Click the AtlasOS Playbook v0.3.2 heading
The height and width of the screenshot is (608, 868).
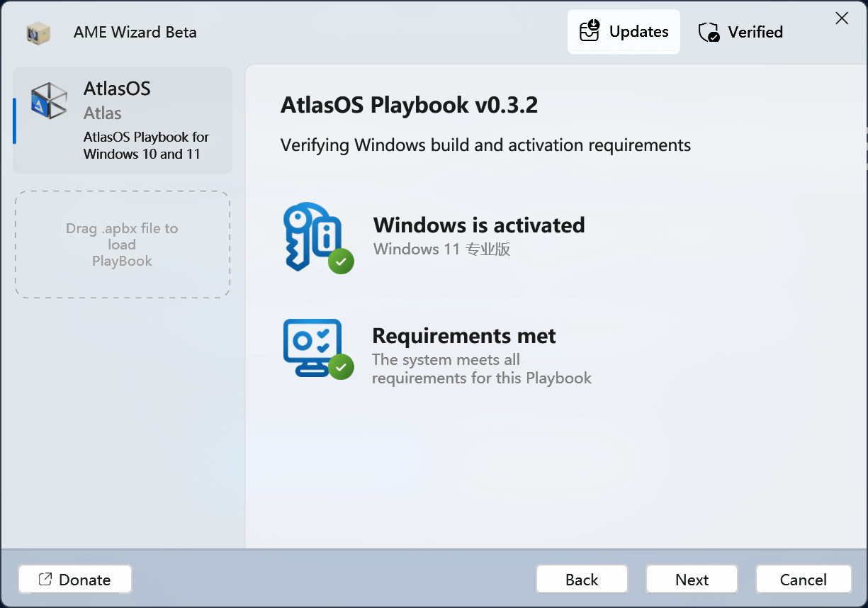(x=410, y=106)
